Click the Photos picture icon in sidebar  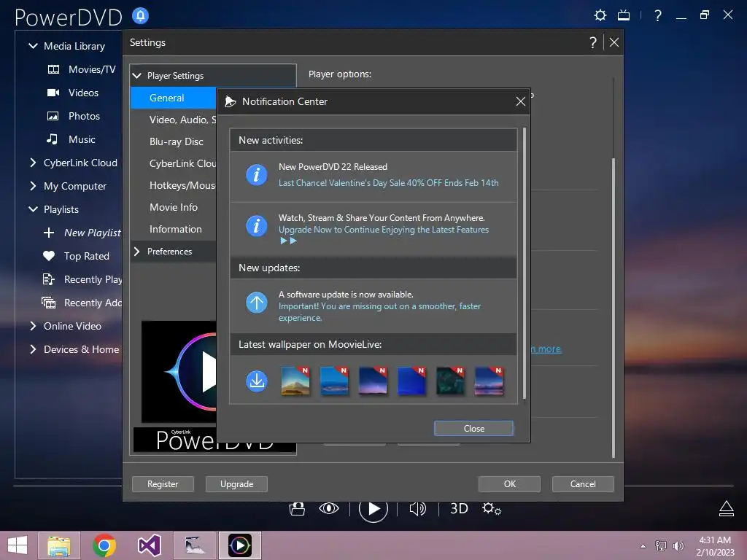click(53, 116)
